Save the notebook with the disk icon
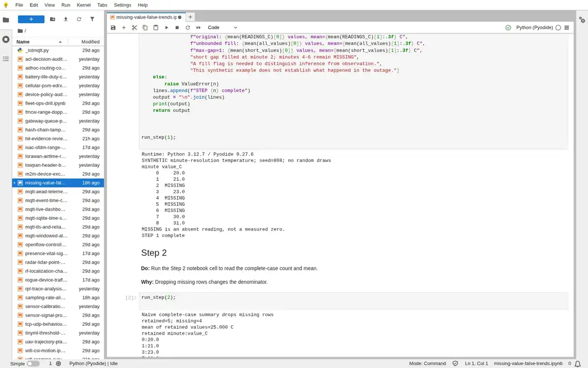The image size is (588, 368). point(113,27)
